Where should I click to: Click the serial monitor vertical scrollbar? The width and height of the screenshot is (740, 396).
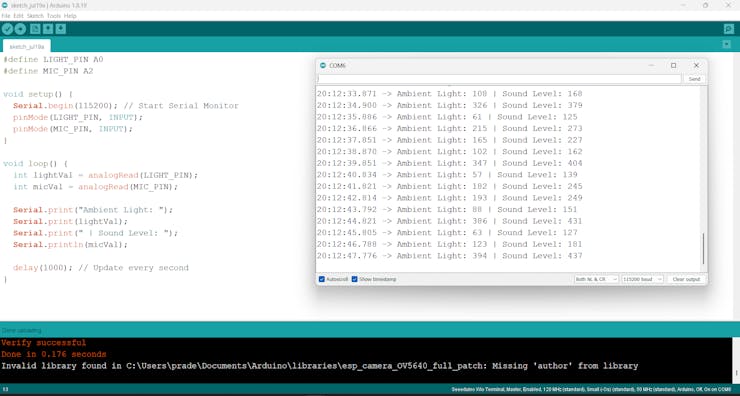703,248
